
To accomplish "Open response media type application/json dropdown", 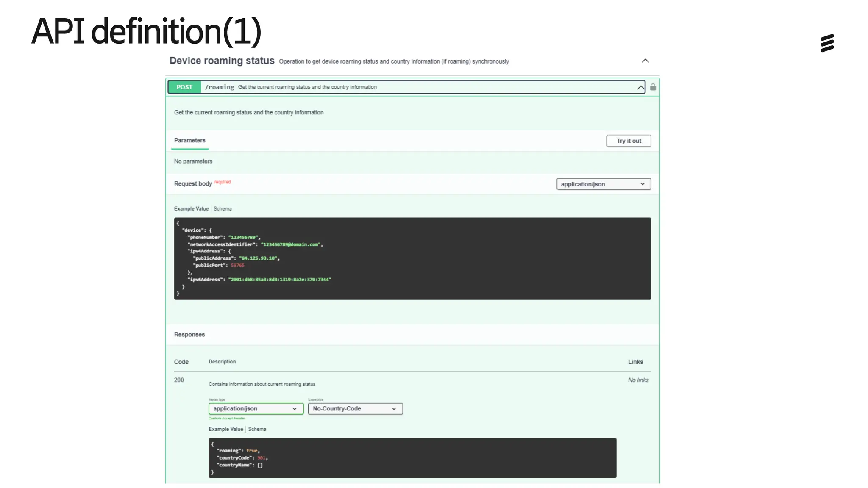I will pyautogui.click(x=256, y=408).
